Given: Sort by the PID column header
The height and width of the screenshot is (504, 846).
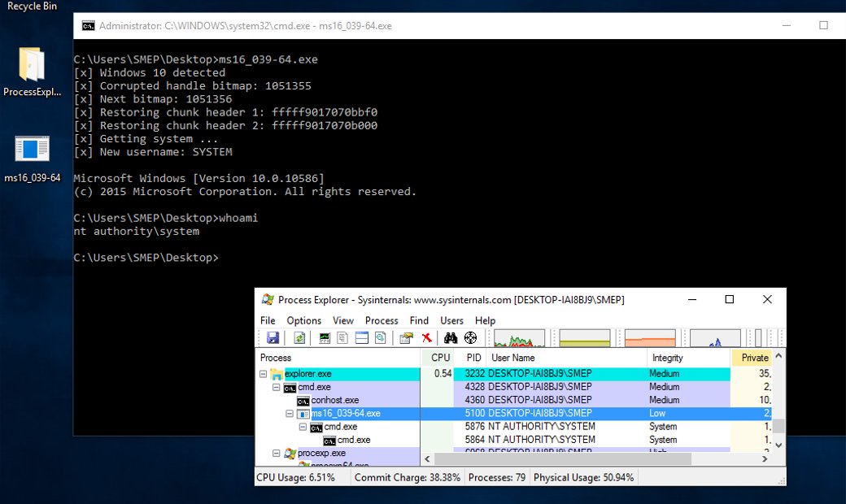Looking at the screenshot, I should click(x=470, y=358).
